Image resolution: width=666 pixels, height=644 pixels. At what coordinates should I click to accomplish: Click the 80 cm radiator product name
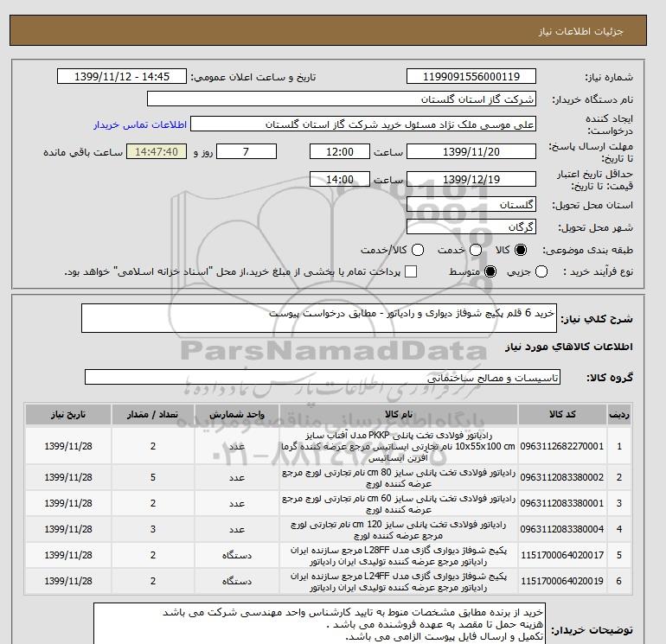pos(399,478)
